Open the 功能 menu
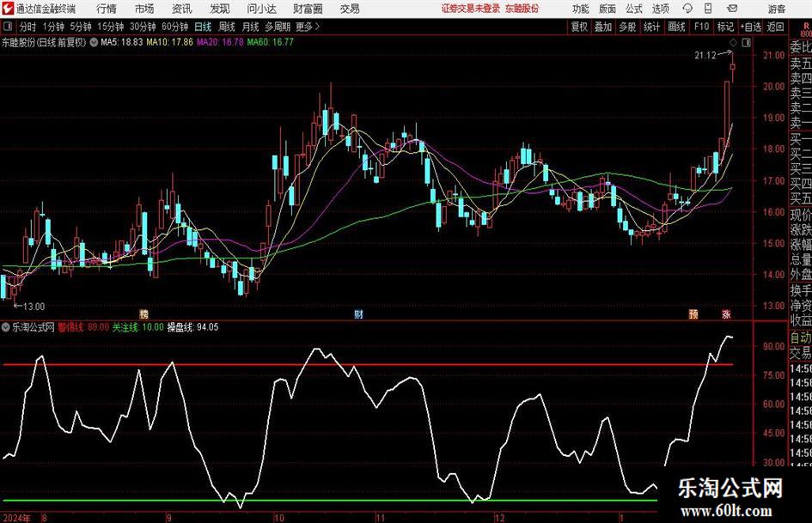 coord(581,9)
